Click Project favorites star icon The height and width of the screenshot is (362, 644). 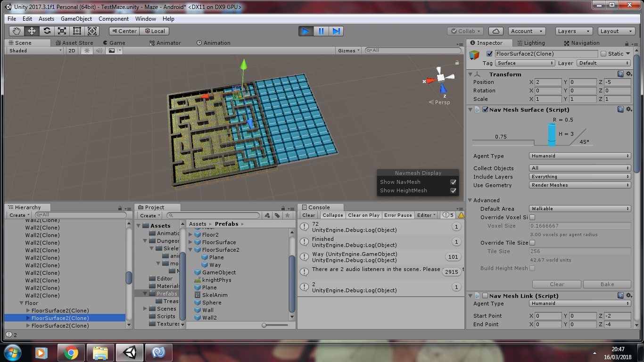(x=287, y=215)
